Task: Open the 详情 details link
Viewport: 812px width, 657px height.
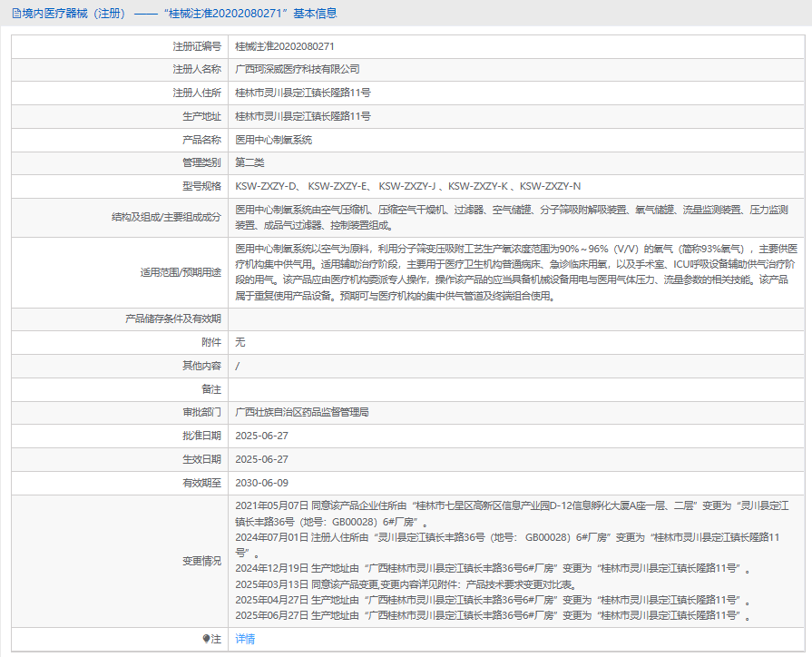Action: 245,639
